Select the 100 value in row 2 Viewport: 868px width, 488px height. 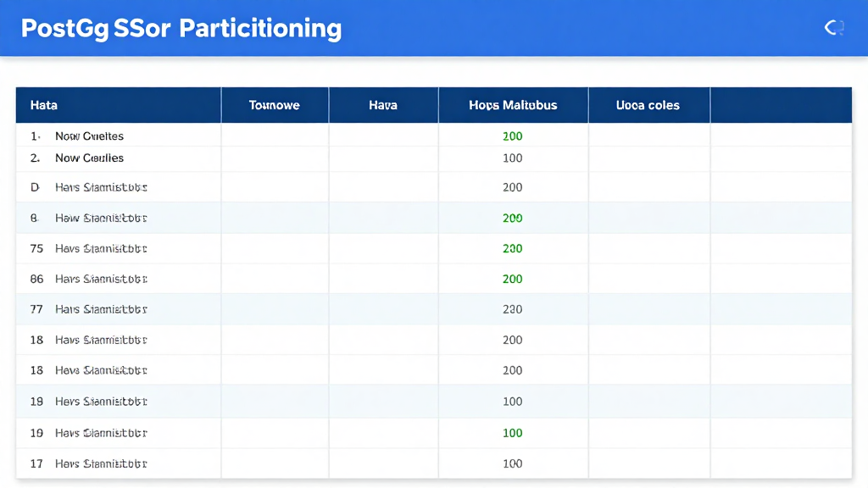pyautogui.click(x=512, y=158)
